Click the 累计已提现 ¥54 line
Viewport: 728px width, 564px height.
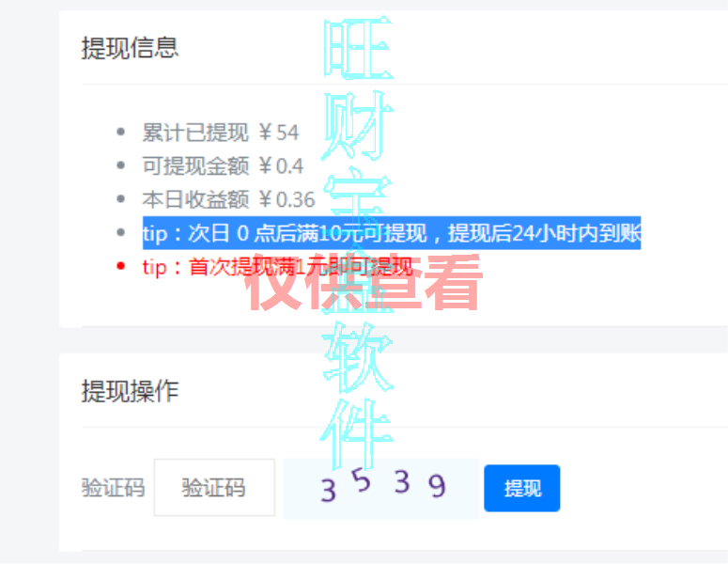[221, 133]
